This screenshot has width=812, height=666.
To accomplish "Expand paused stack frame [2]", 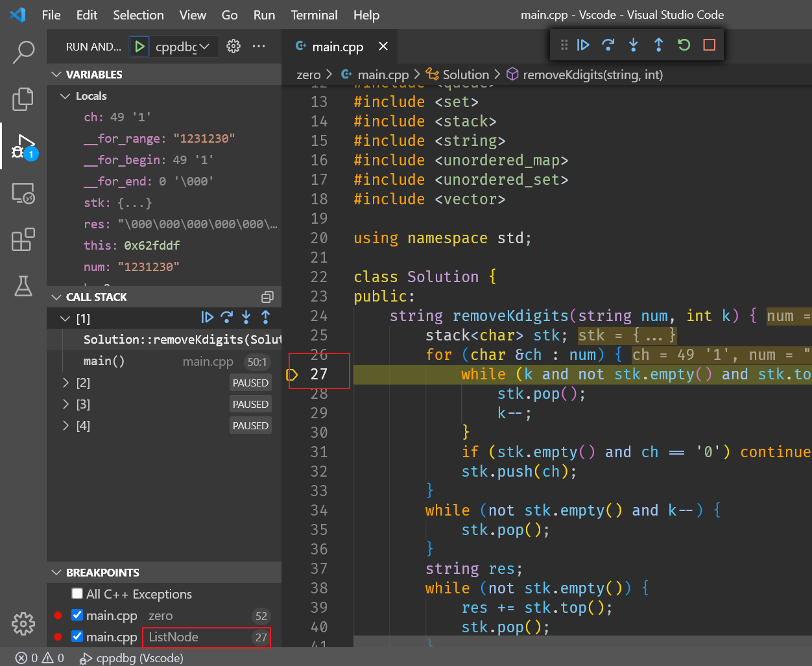I will coord(65,383).
